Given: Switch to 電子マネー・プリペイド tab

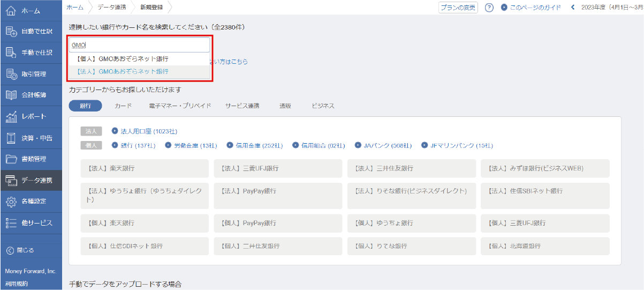Looking at the screenshot, I should pyautogui.click(x=180, y=106).
